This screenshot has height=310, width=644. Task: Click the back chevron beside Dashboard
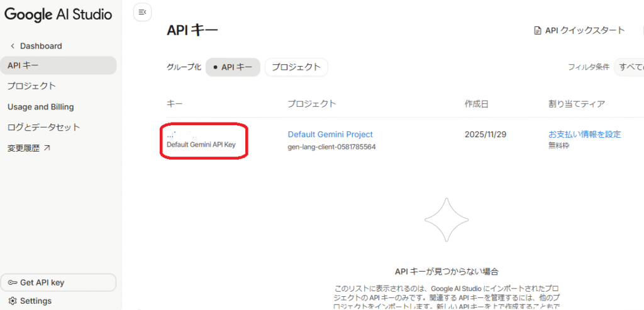[12, 46]
